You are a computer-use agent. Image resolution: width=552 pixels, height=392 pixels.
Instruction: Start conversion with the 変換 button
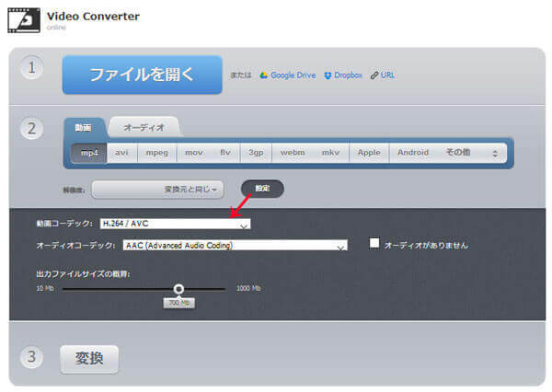[89, 359]
